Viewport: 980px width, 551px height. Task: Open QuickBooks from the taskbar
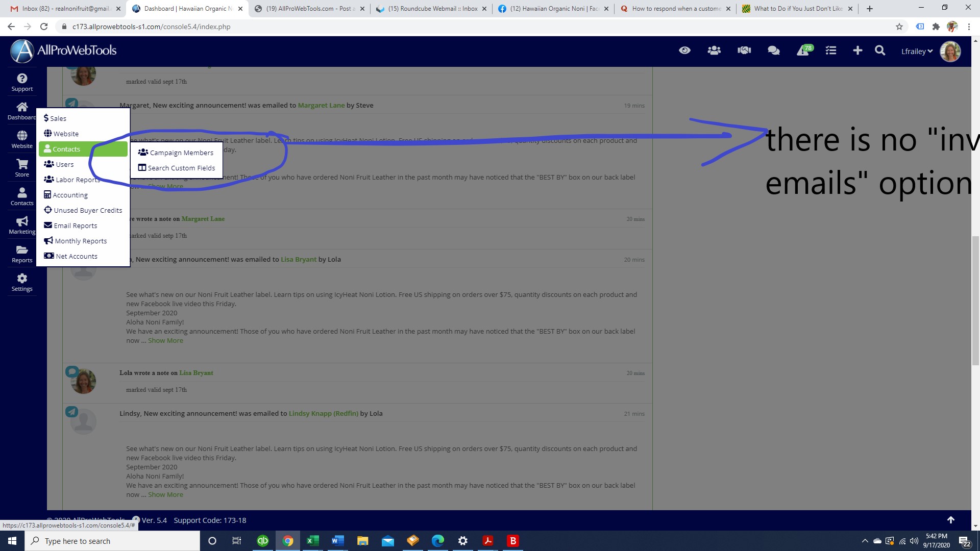[263, 541]
